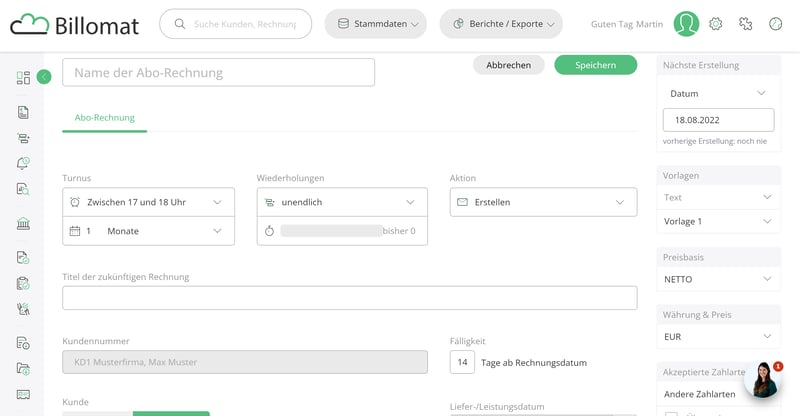The width and height of the screenshot is (800, 416).
Task: Select the Abo-Rechnung tab
Action: (104, 118)
